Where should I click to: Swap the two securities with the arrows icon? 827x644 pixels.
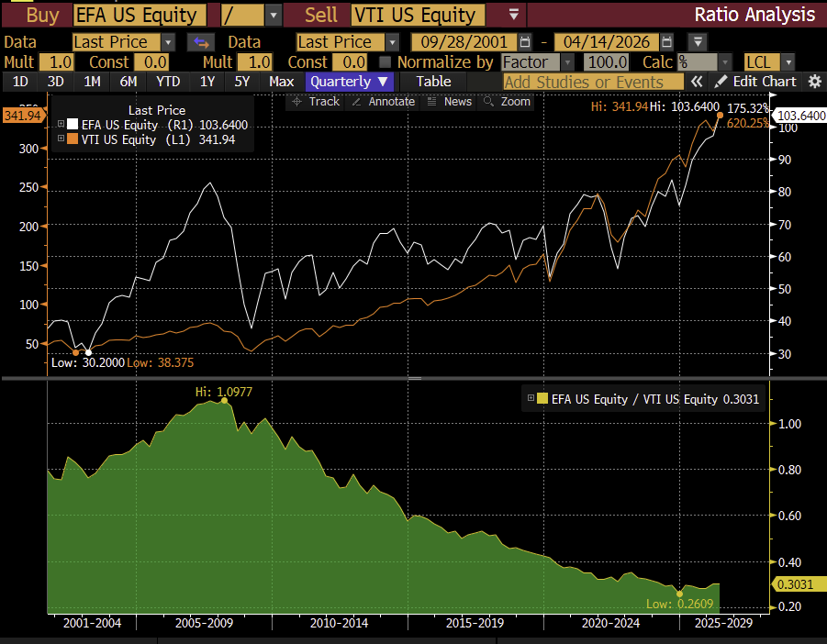(201, 42)
